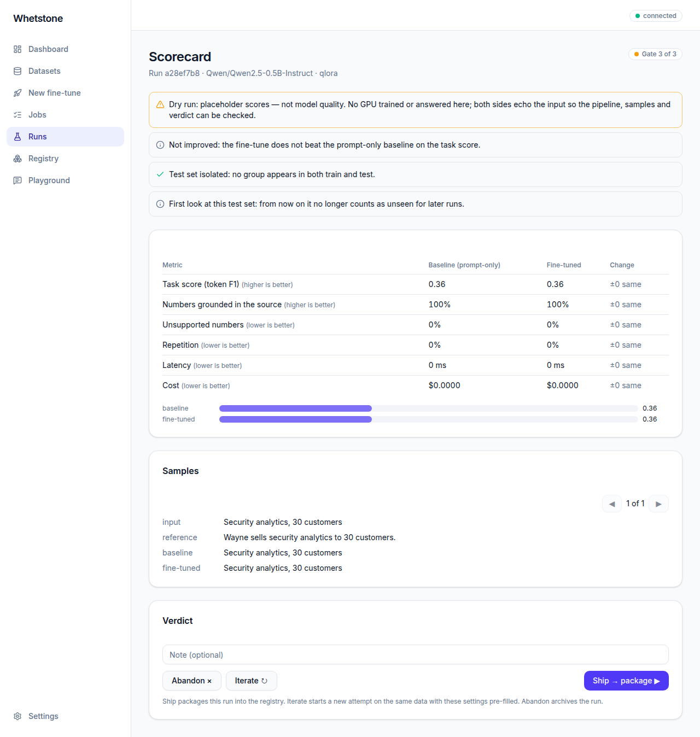Click the Abandon button
This screenshot has width=700, height=737.
point(192,681)
